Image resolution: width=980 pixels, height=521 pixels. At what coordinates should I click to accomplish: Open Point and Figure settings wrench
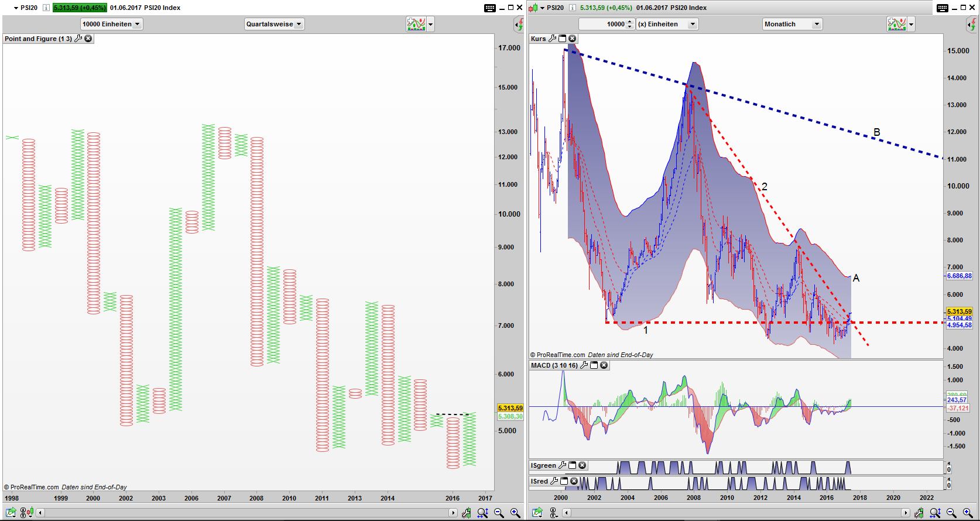(78, 39)
